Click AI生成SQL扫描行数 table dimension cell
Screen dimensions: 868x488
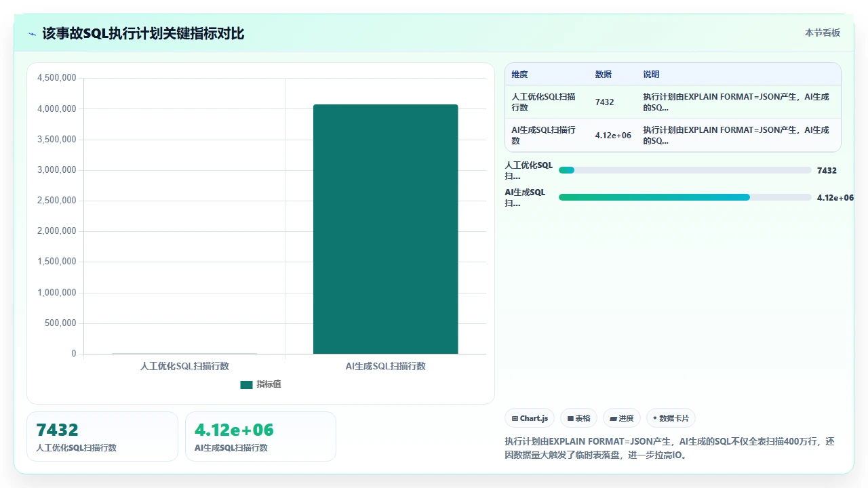(545, 136)
